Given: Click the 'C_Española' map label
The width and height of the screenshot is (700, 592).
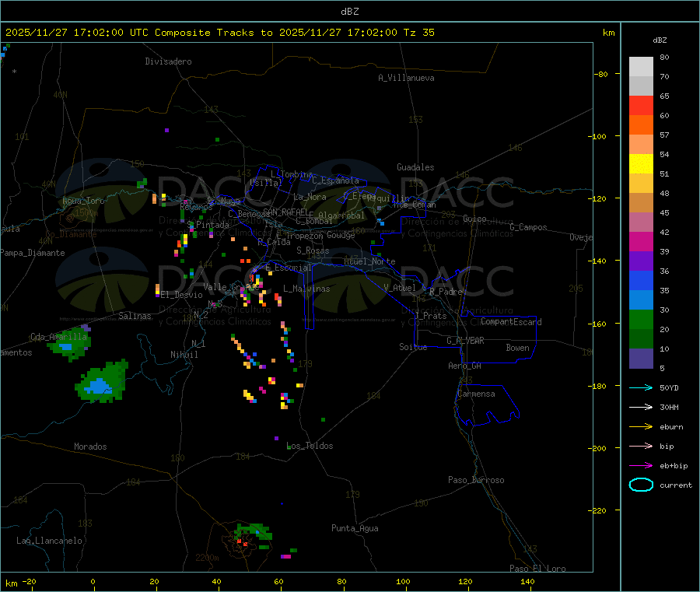Looking at the screenshot, I should click(335, 180).
